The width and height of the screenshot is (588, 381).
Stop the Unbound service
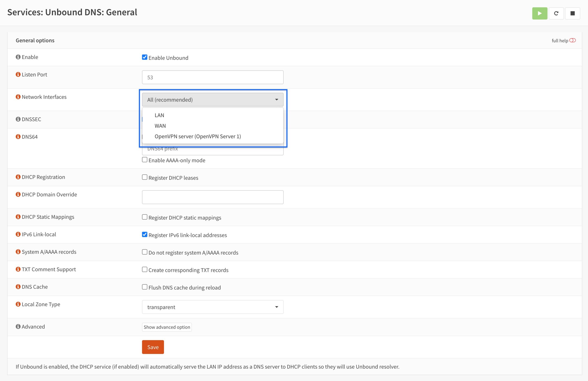click(573, 13)
